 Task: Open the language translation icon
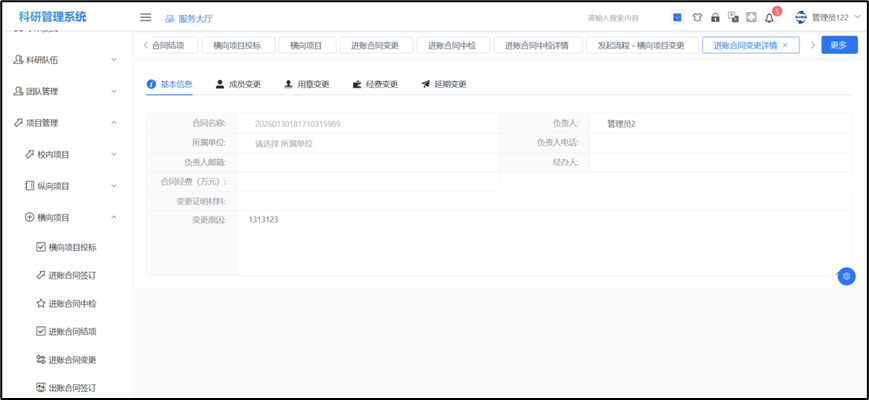pyautogui.click(x=733, y=17)
